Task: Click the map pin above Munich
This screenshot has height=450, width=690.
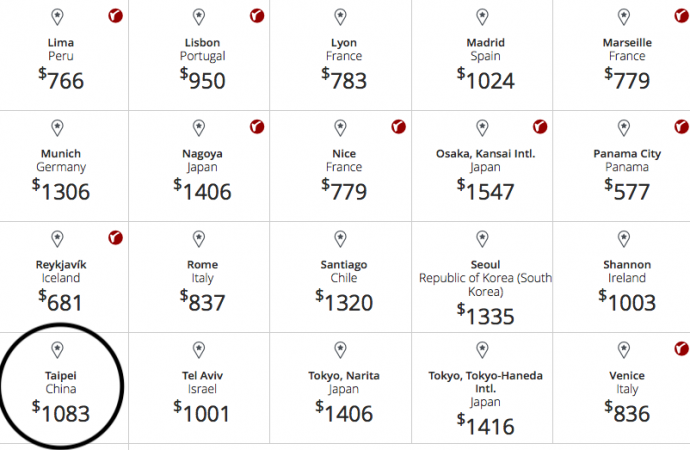Action: 57,128
